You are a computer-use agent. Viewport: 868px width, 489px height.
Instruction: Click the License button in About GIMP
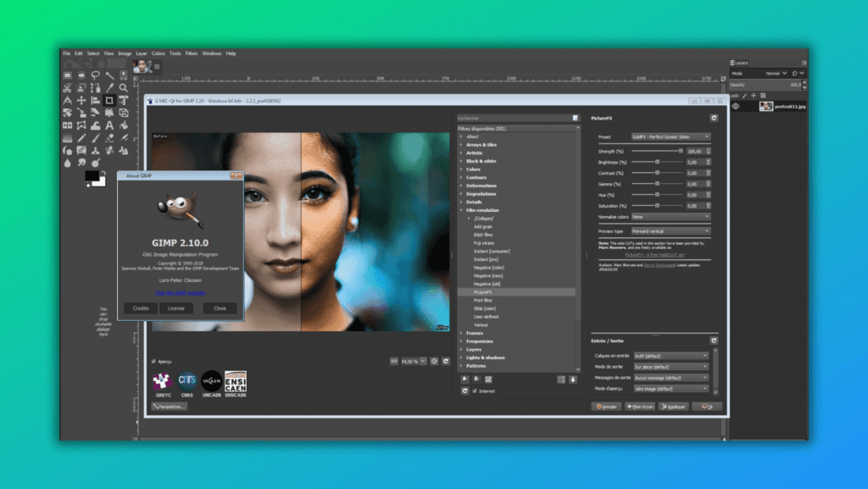pyautogui.click(x=176, y=308)
